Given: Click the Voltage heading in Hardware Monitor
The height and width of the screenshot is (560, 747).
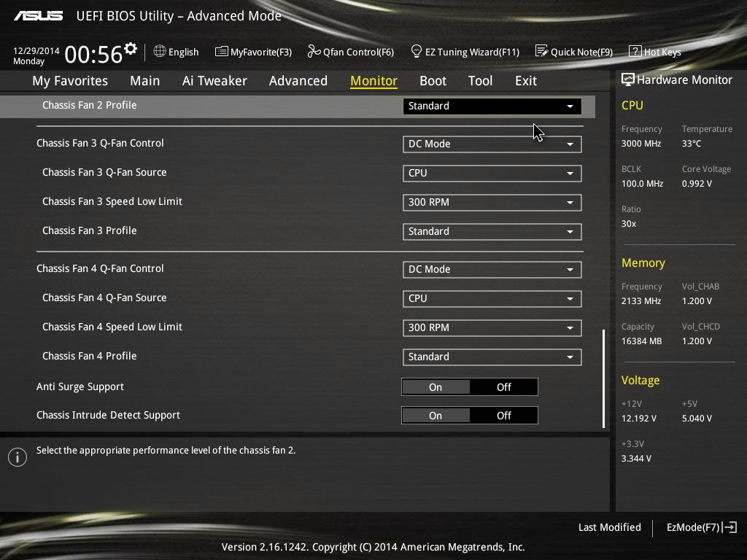Looking at the screenshot, I should tap(640, 380).
